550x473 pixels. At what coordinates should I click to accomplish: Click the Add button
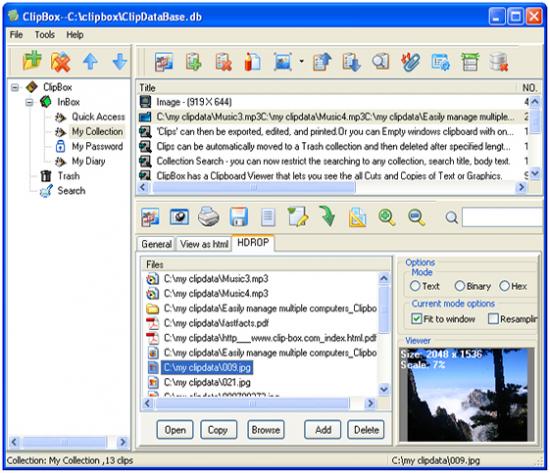[323, 429]
